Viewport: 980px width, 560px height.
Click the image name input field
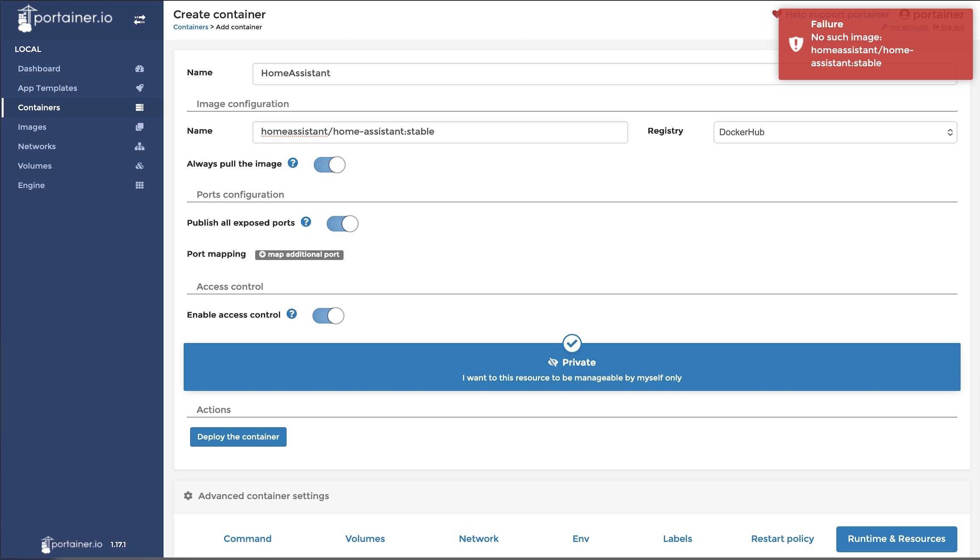click(440, 132)
